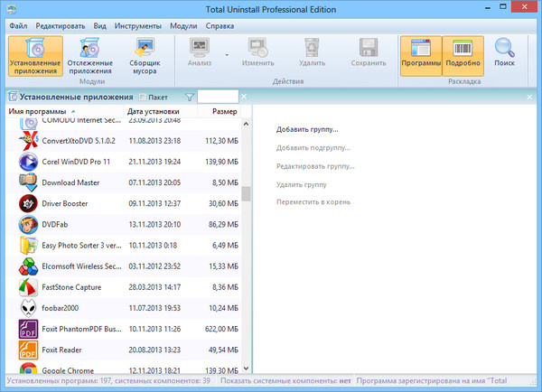542x392 pixels.
Task: Enable the Пакет checkbox
Action: tap(142, 97)
